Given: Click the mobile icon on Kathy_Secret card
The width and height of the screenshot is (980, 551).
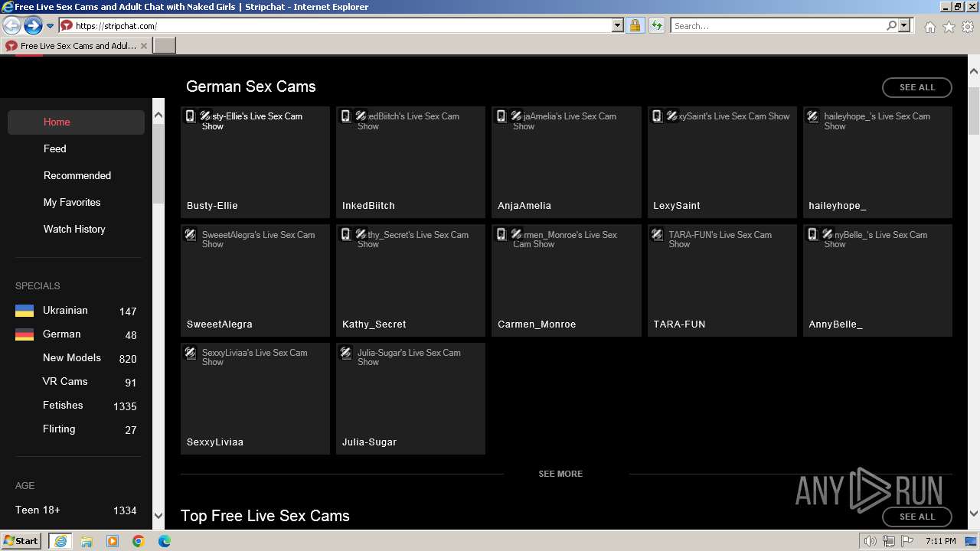Looking at the screenshot, I should click(346, 234).
